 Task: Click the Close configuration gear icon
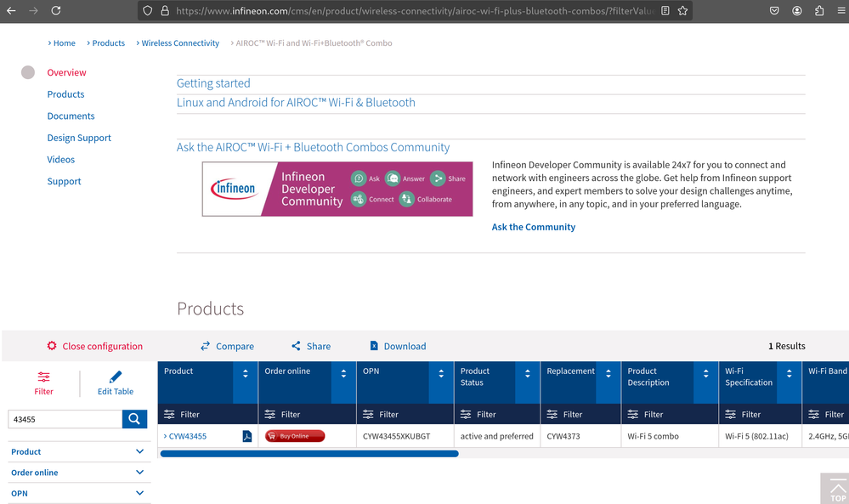point(52,346)
